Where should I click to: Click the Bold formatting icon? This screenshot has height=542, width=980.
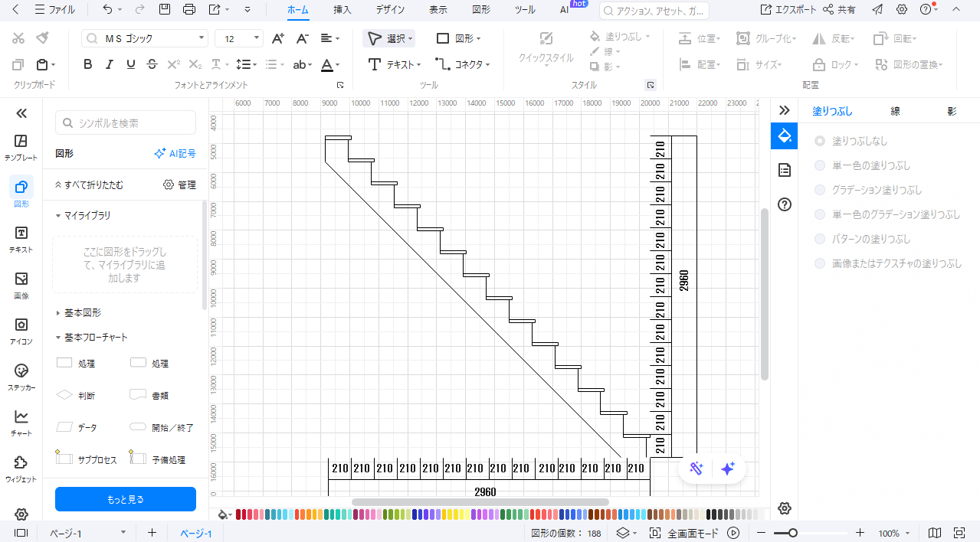click(x=88, y=64)
